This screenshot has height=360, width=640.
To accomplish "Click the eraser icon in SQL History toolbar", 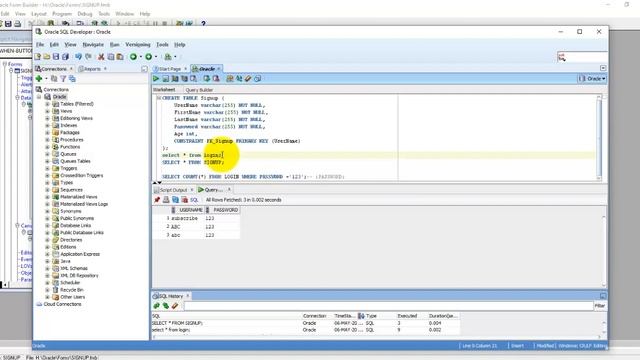I will [175, 305].
